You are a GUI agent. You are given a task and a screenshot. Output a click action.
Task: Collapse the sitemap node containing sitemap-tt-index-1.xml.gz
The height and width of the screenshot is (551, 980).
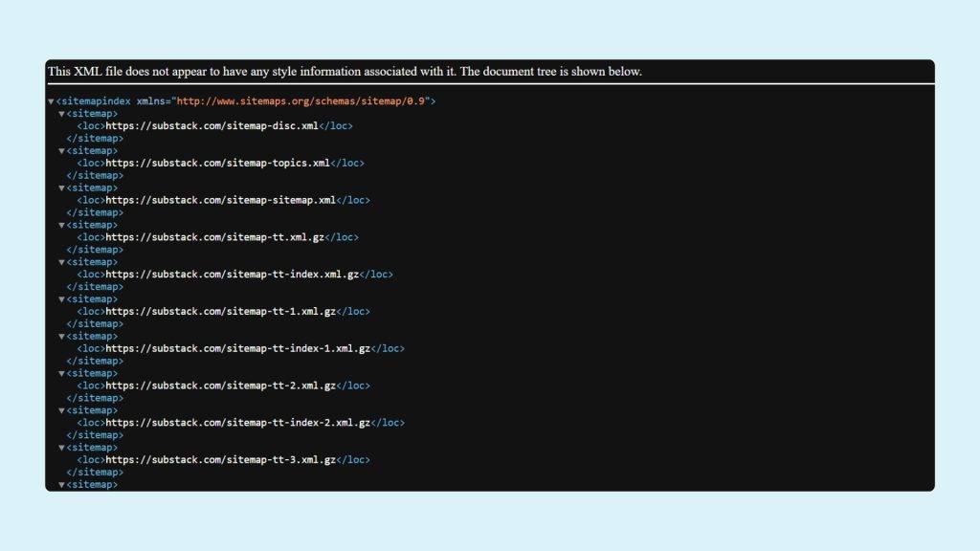(62, 336)
